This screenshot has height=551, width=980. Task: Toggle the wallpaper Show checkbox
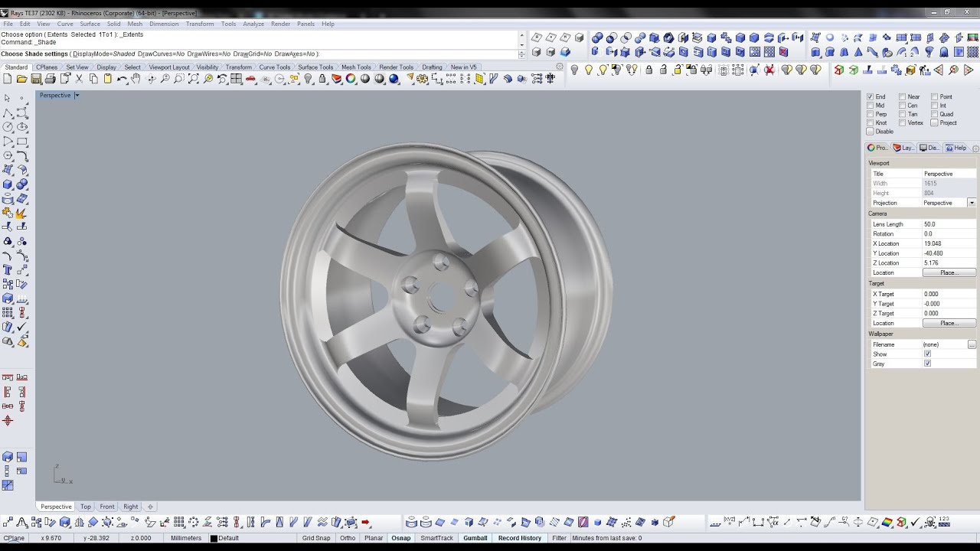coord(927,354)
